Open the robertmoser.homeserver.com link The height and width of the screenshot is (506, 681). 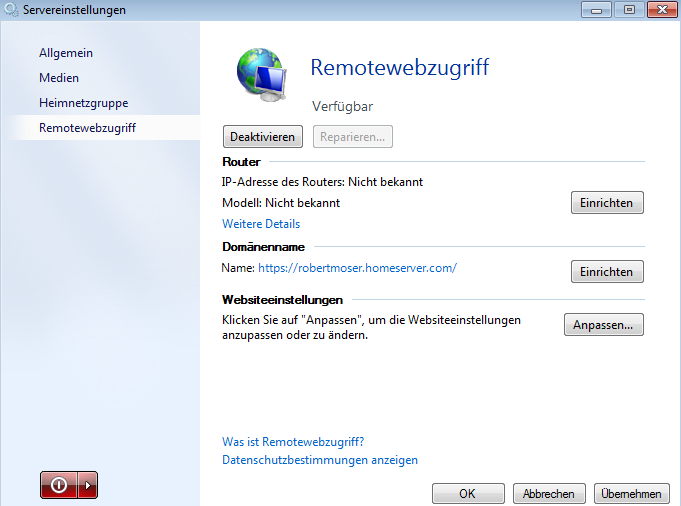pyautogui.click(x=357, y=268)
